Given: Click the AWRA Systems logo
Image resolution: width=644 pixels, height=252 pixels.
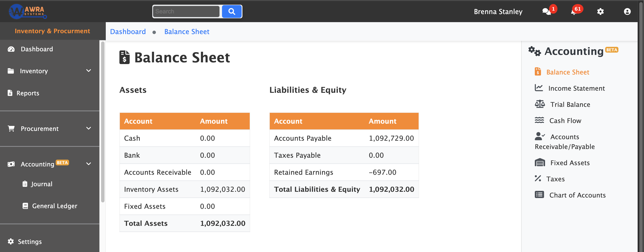Looking at the screenshot, I should click(x=27, y=11).
